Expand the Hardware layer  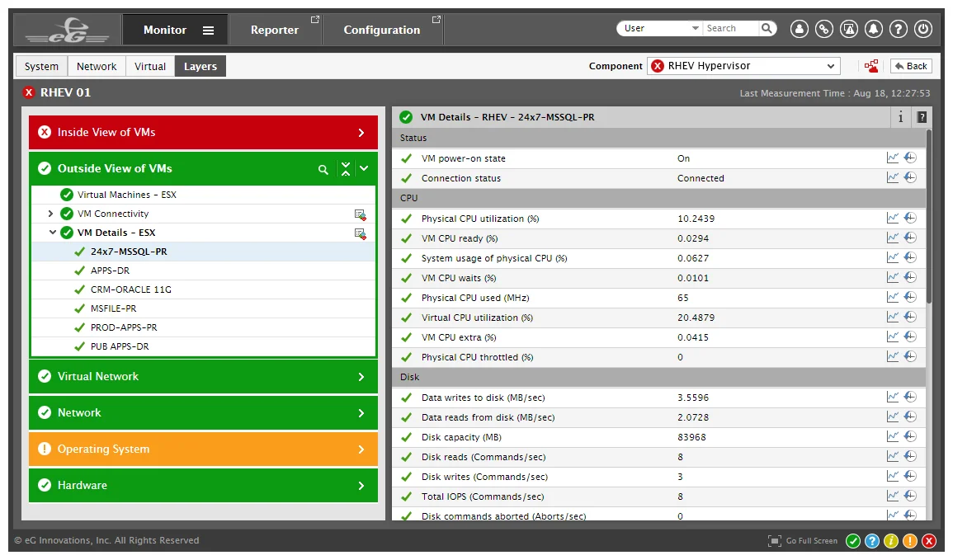[x=361, y=486]
